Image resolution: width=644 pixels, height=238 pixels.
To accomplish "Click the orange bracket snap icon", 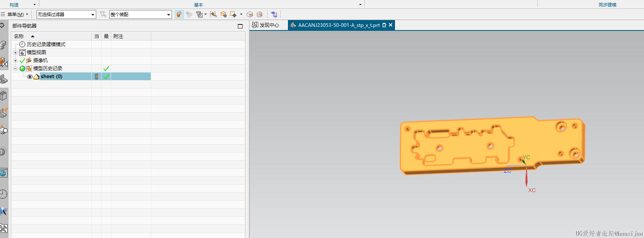I will 213,14.
